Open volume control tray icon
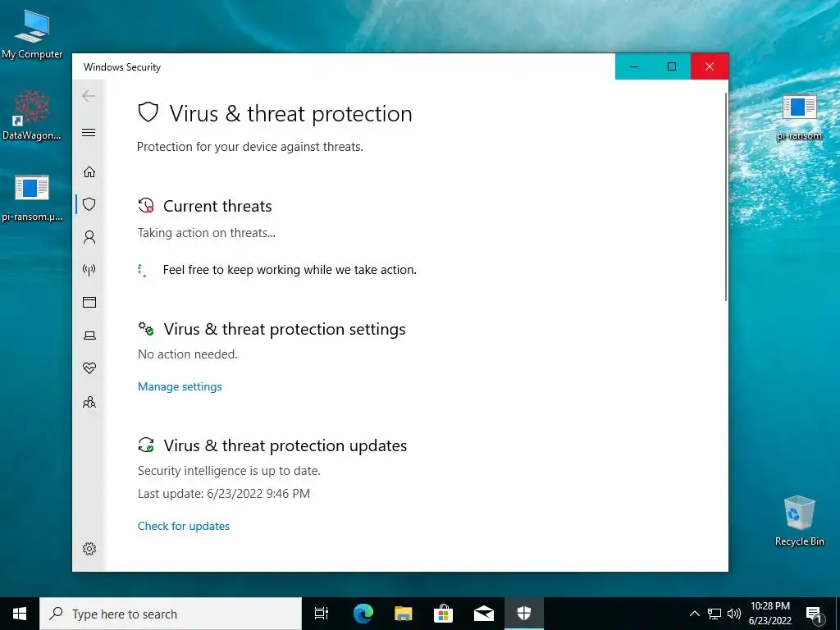The image size is (840, 630). tap(734, 614)
